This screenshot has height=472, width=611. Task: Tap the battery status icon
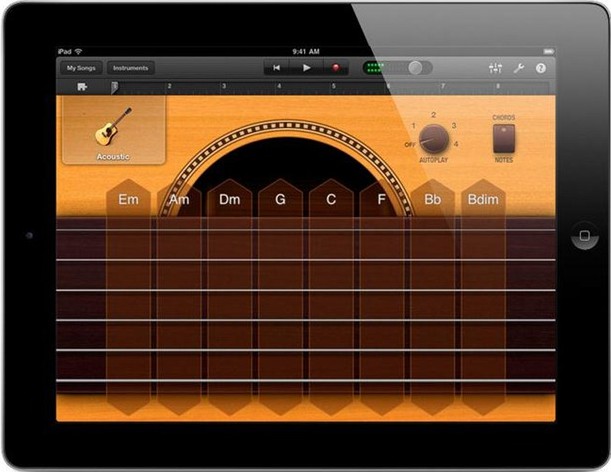549,51
